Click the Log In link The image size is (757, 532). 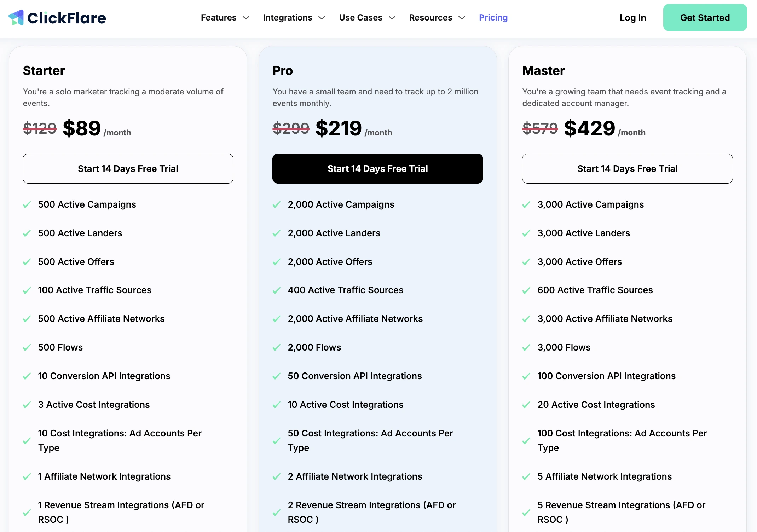pos(632,18)
